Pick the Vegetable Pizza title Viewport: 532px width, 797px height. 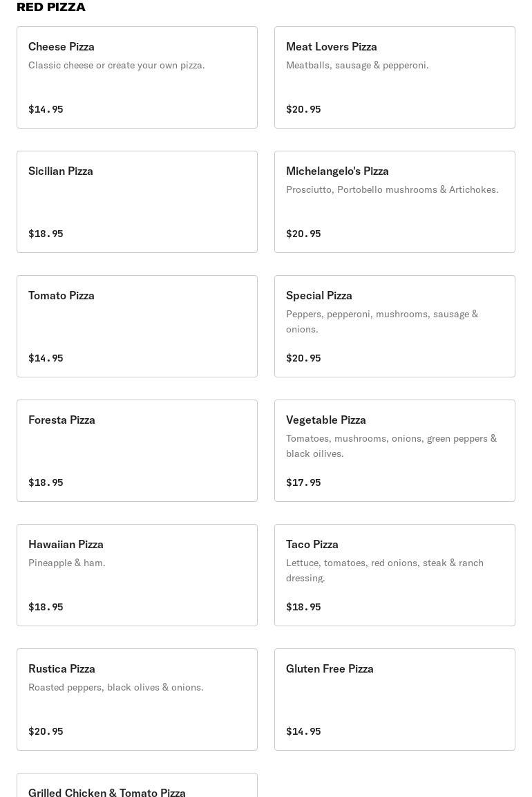pos(326,420)
